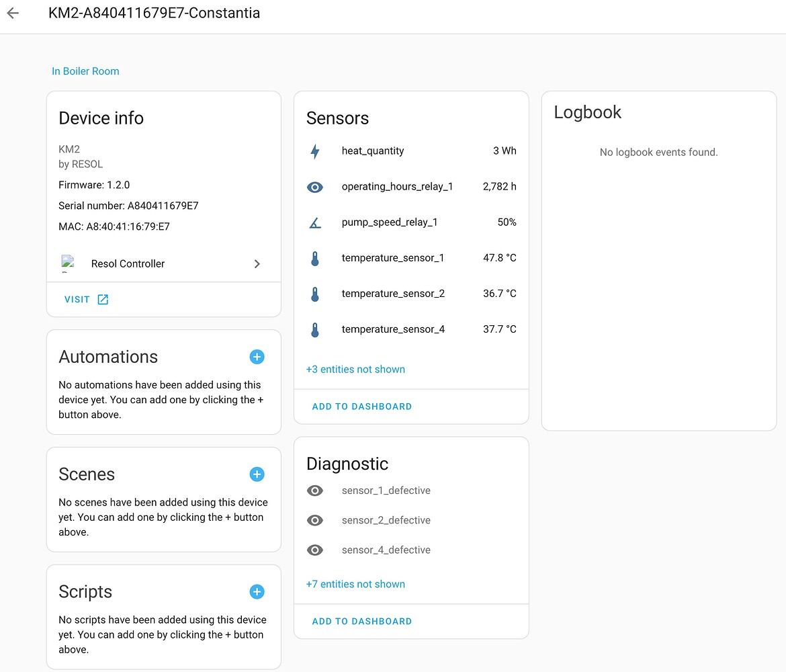Image resolution: width=786 pixels, height=672 pixels.
Task: Open the In Boiler Room area link
Action: [85, 71]
